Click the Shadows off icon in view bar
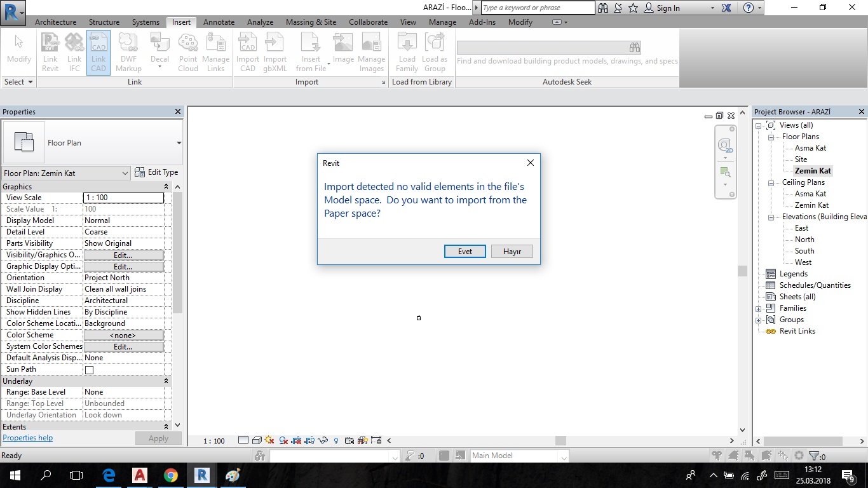Image resolution: width=868 pixels, height=488 pixels. pos(283,440)
